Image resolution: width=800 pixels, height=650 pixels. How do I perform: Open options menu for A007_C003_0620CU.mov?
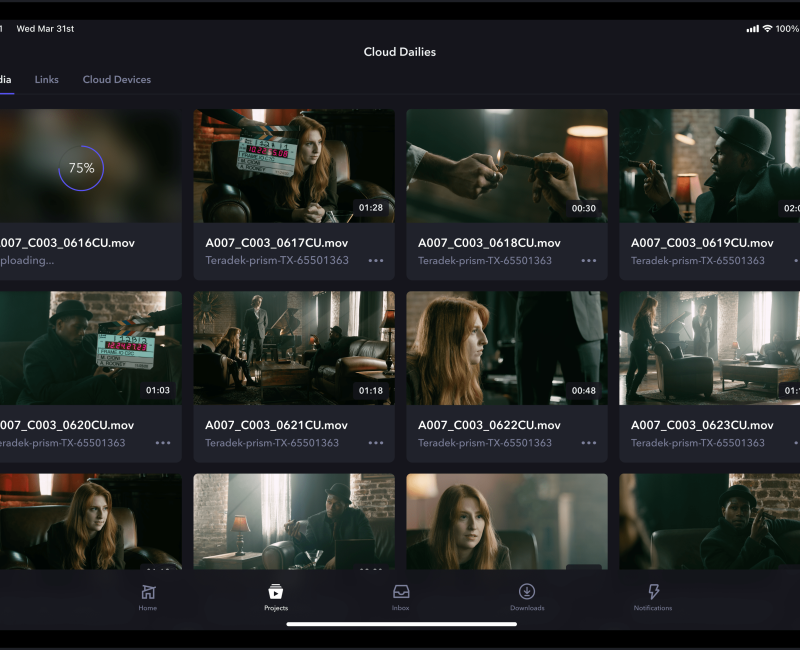click(165, 443)
